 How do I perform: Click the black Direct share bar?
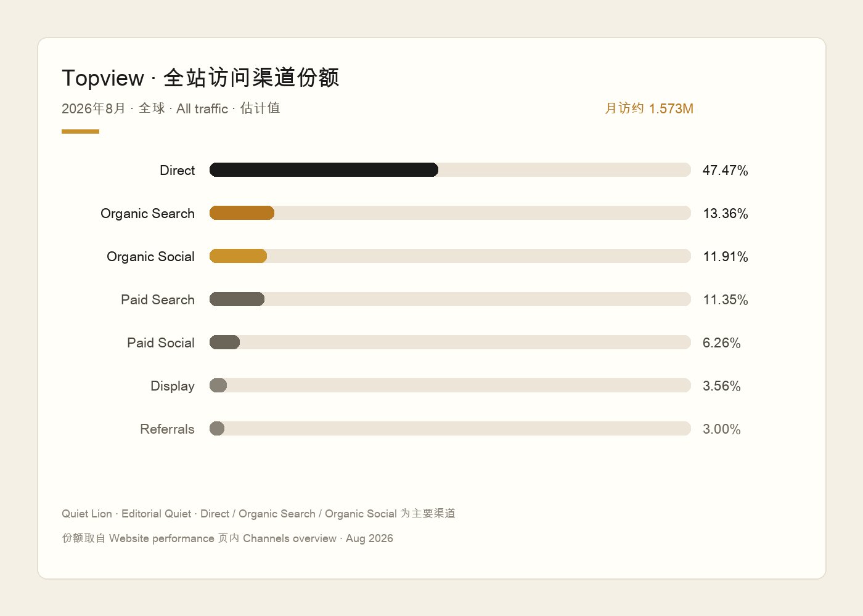tap(324, 170)
